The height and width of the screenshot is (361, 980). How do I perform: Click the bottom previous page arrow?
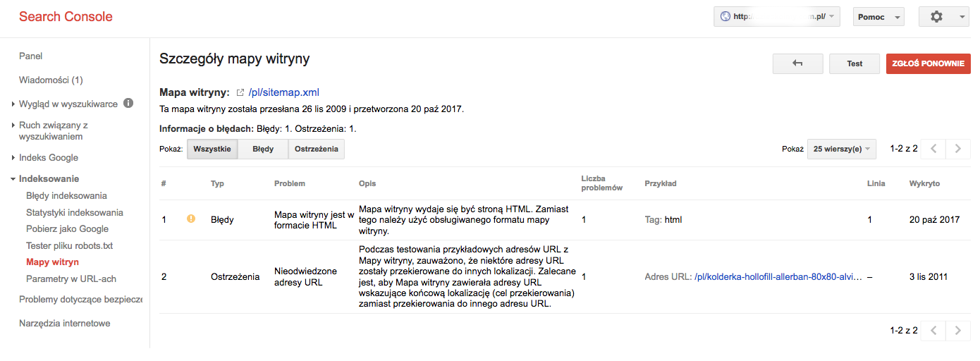pyautogui.click(x=933, y=330)
